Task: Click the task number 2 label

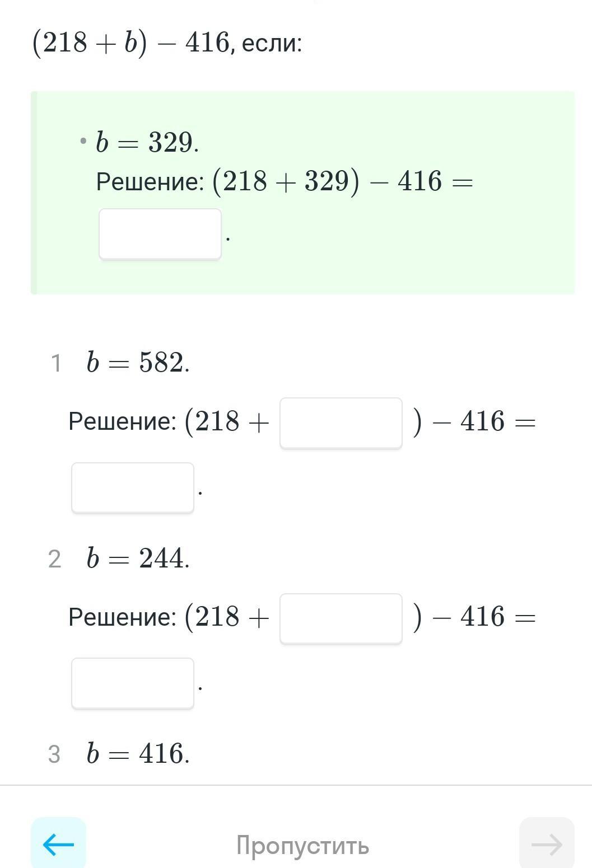Action: 54,559
